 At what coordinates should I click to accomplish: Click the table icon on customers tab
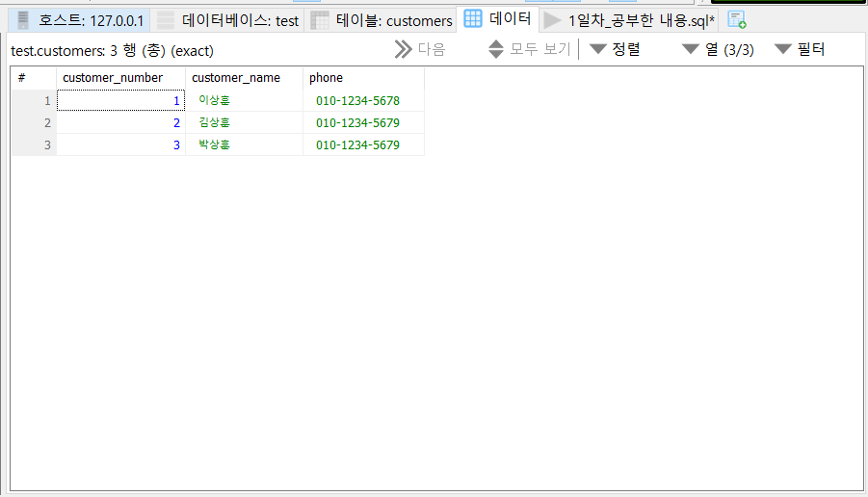click(x=320, y=20)
